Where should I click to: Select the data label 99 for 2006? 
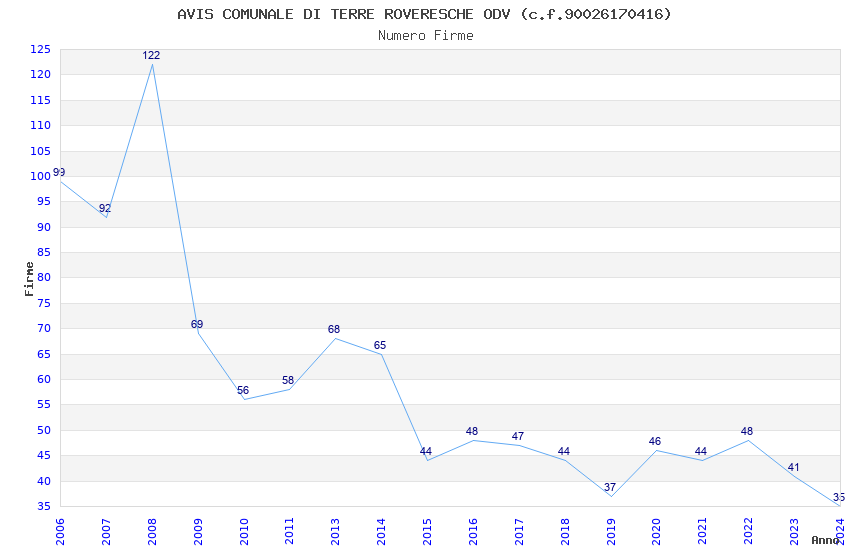[59, 172]
